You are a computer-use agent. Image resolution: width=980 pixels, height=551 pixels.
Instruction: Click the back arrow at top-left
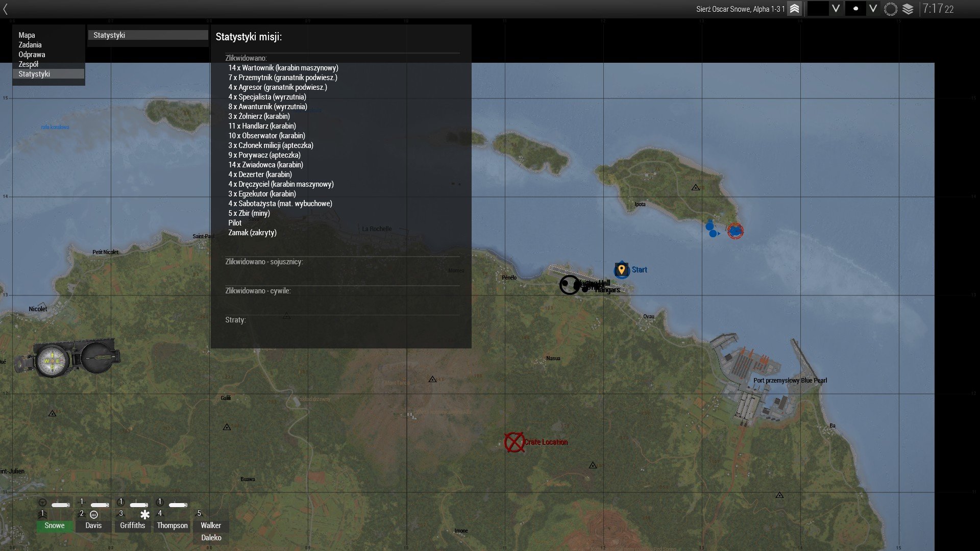[x=6, y=9]
